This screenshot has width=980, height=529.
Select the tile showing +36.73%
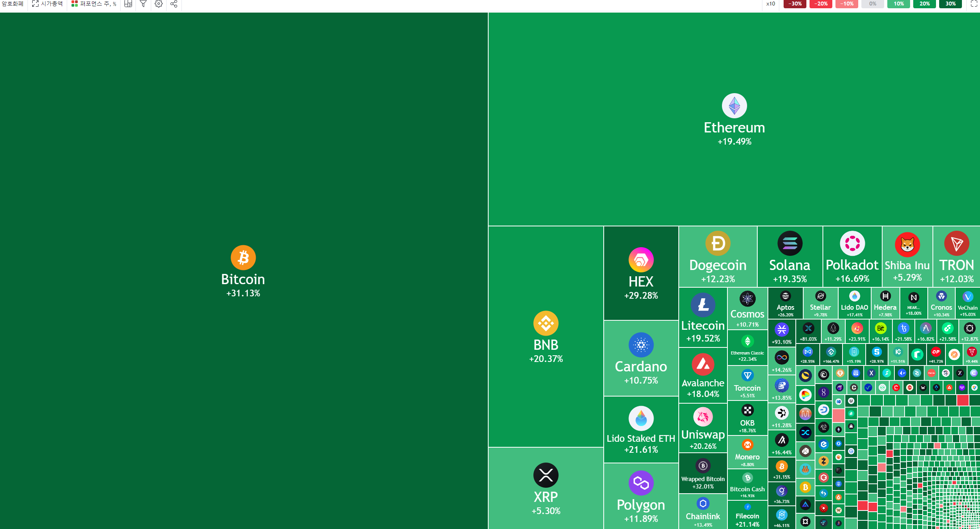[x=782, y=494]
